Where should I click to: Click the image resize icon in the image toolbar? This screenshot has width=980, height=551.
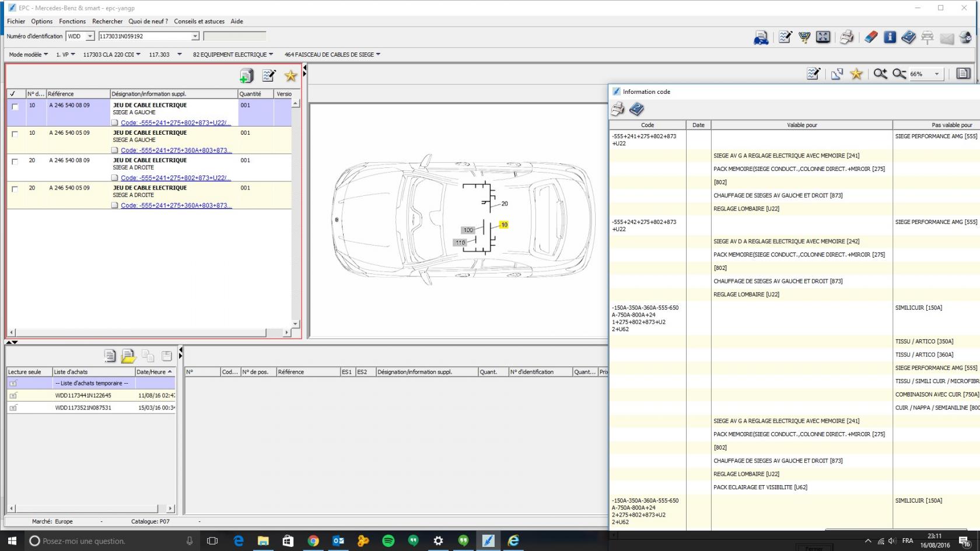(837, 73)
